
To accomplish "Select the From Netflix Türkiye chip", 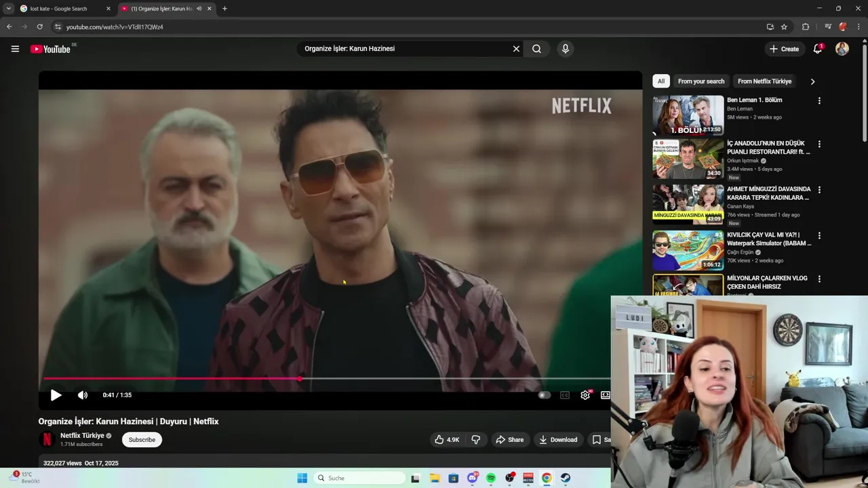I will tap(764, 81).
